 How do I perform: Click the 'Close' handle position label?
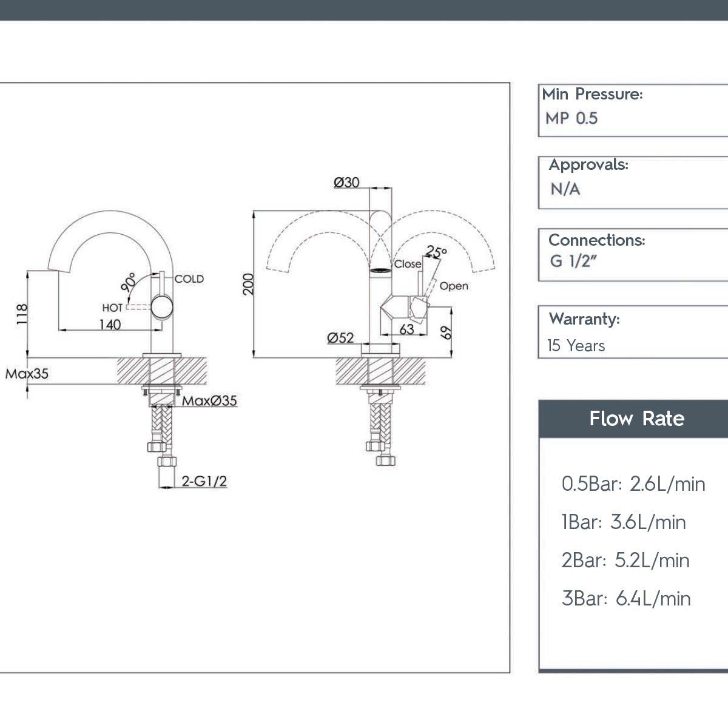[407, 264]
